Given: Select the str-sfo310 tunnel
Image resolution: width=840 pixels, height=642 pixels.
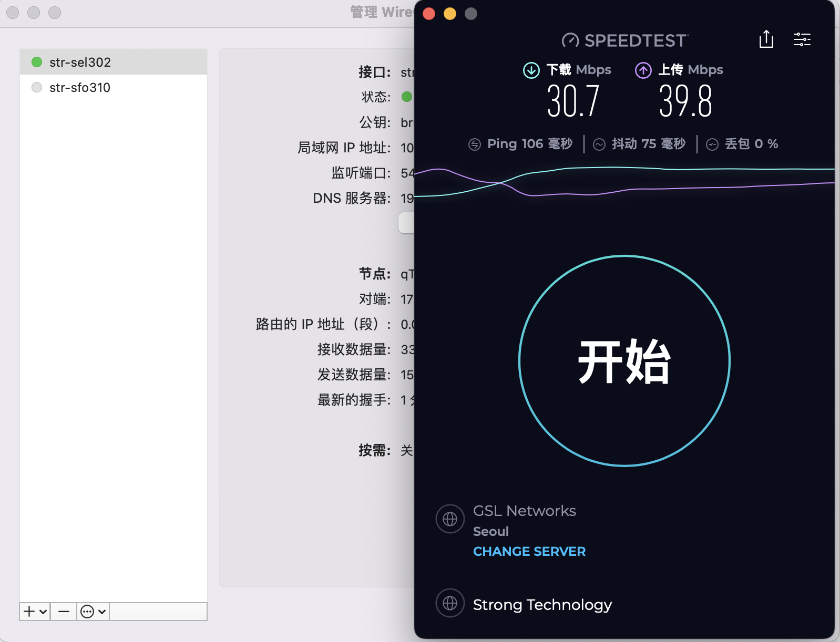Looking at the screenshot, I should pos(114,87).
